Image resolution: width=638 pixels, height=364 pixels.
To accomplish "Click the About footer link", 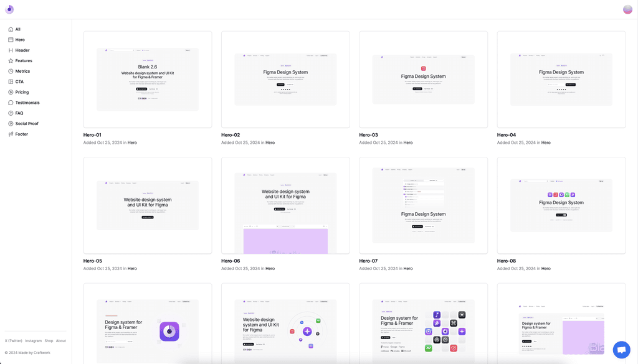I will (x=61, y=340).
